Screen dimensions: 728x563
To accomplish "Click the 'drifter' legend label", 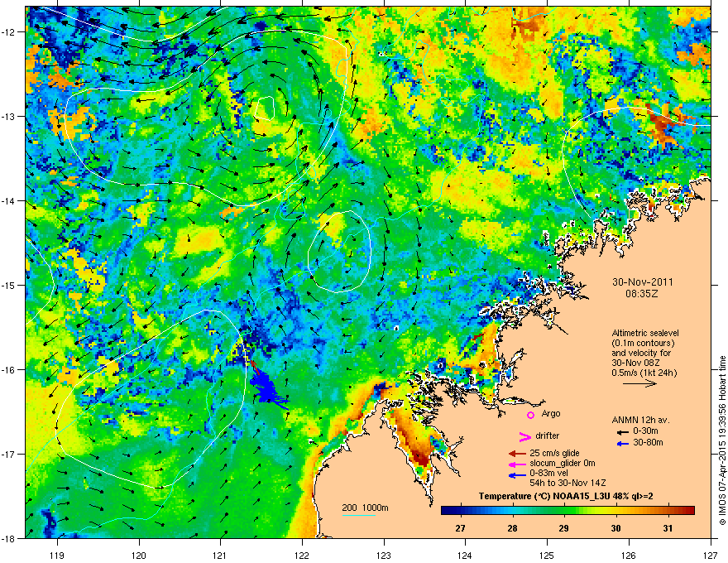I will click(x=548, y=435).
